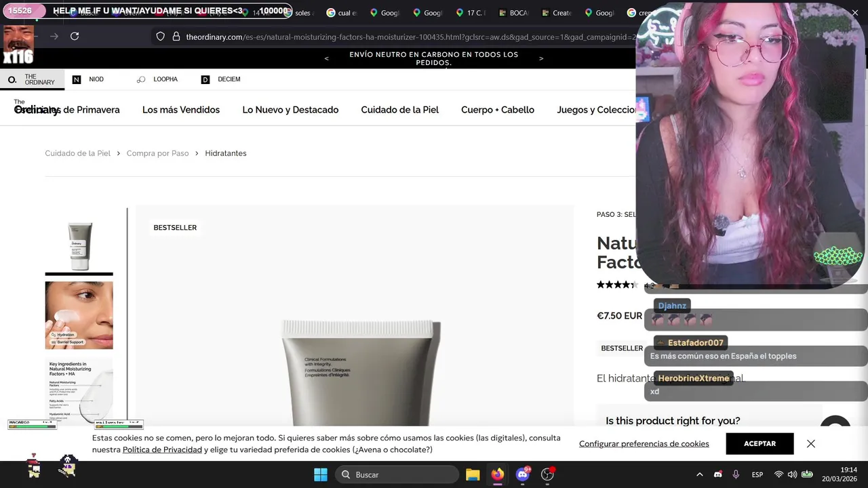Screen dimensions: 868x488
Task: Switch to the "BOCA" tab
Action: click(x=514, y=13)
